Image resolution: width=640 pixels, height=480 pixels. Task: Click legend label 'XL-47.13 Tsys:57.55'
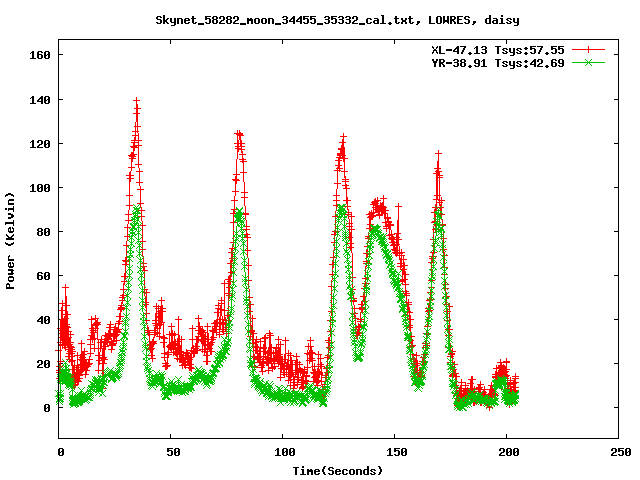tap(498, 50)
